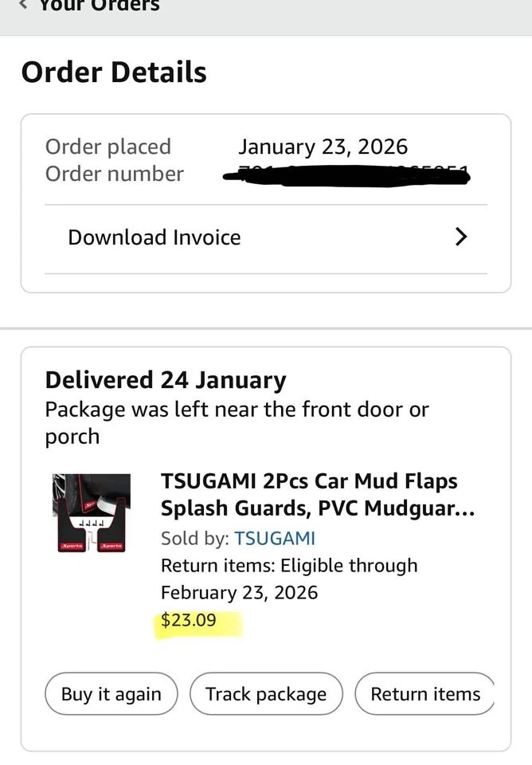Select the Order placed label
This screenshot has height=765, width=532.
click(108, 147)
